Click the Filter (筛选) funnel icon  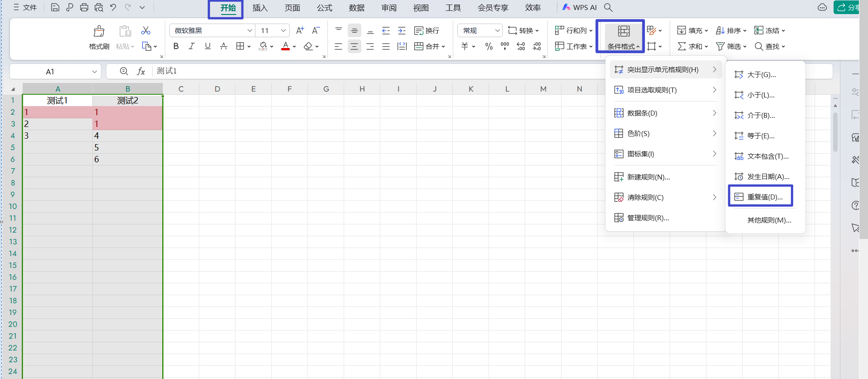(x=720, y=46)
